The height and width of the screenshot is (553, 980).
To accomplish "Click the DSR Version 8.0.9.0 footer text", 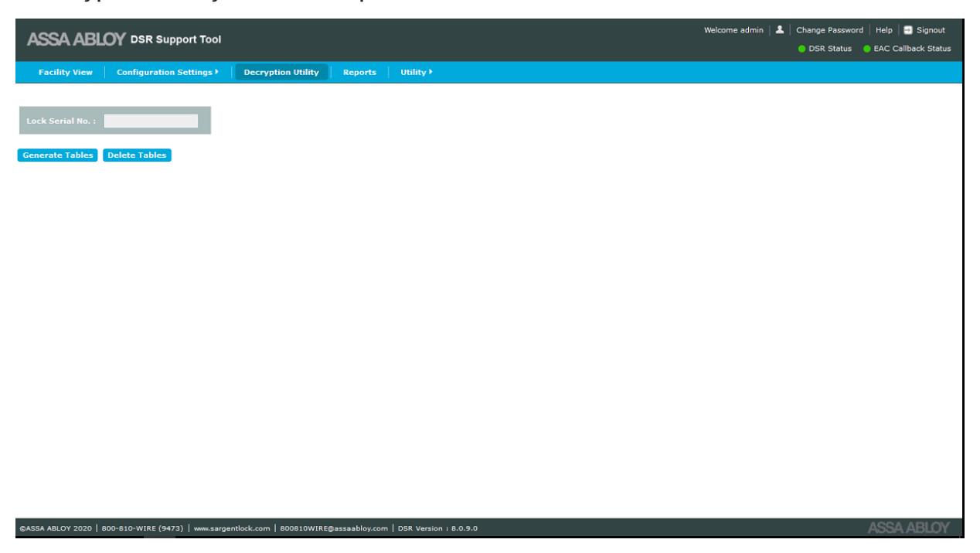I will (x=436, y=528).
